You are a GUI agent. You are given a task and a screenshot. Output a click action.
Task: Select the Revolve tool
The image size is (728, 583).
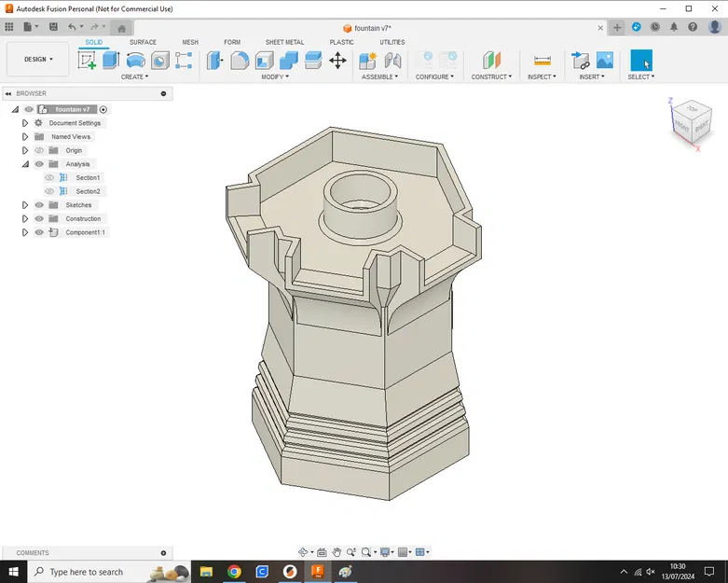point(136,61)
